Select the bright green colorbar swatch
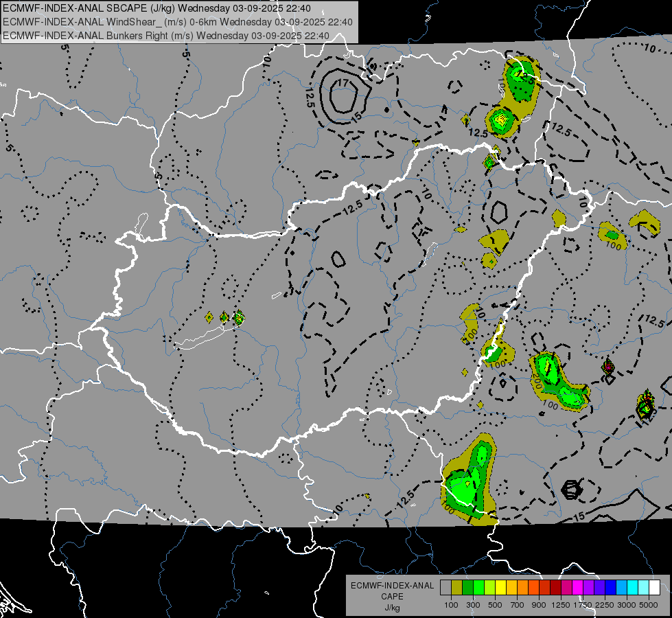The image size is (672, 618). click(x=478, y=588)
